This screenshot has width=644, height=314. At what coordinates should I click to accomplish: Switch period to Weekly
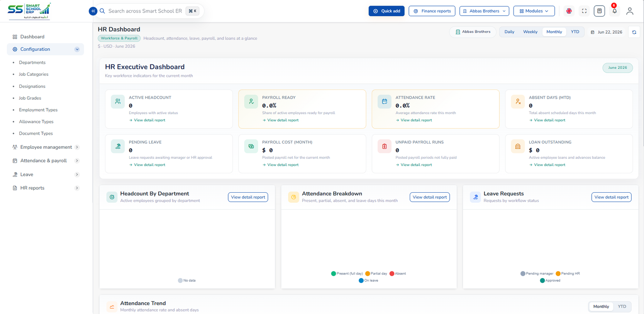(530, 32)
